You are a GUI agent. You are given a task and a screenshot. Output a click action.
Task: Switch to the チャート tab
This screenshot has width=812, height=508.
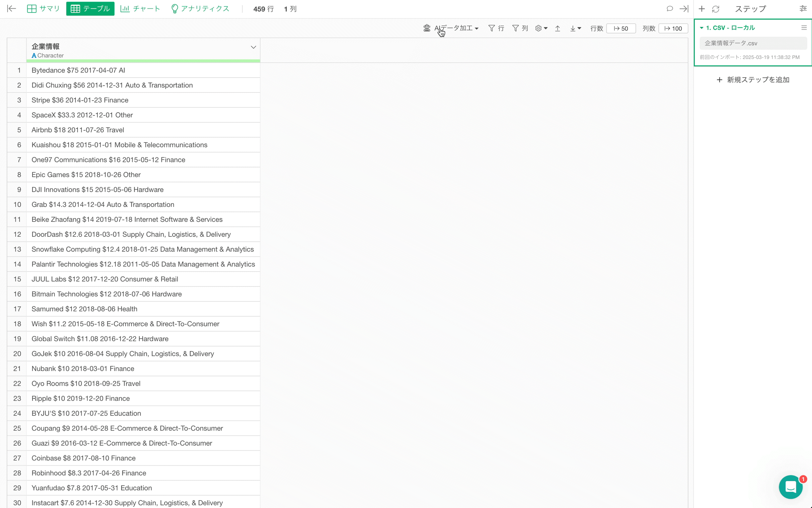click(x=140, y=9)
